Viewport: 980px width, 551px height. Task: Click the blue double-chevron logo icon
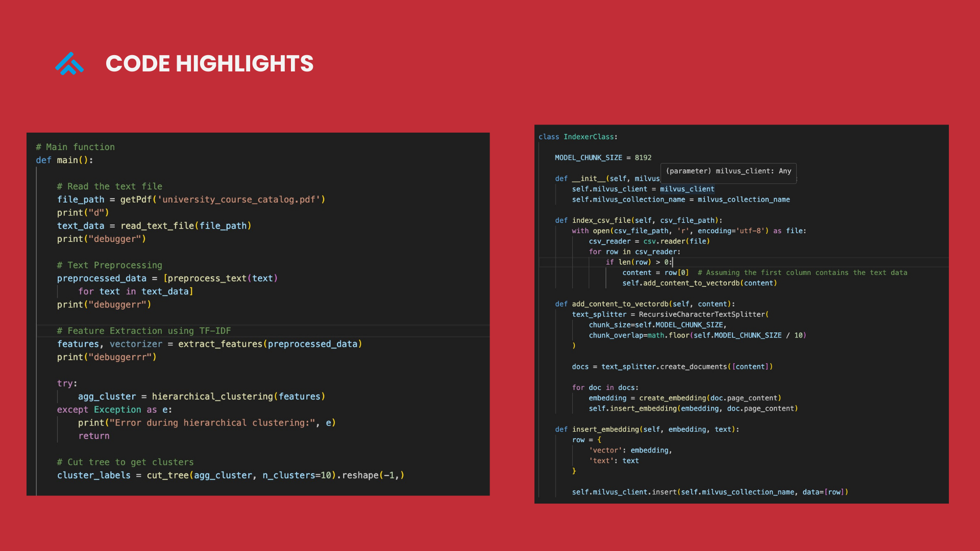coord(69,64)
